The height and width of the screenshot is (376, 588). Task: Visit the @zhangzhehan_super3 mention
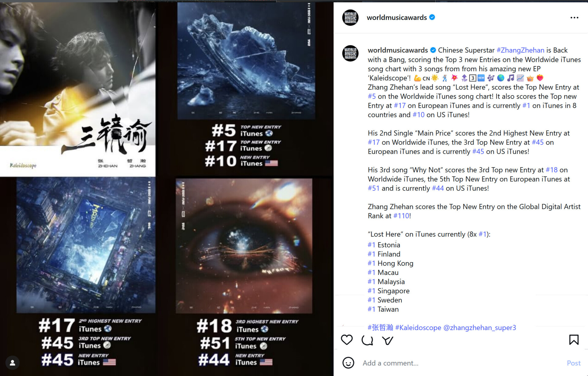(480, 328)
